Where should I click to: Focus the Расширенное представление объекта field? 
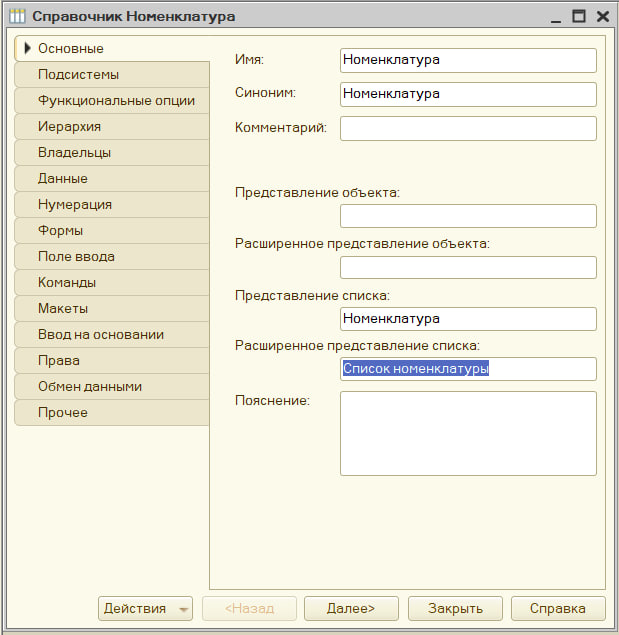(468, 267)
